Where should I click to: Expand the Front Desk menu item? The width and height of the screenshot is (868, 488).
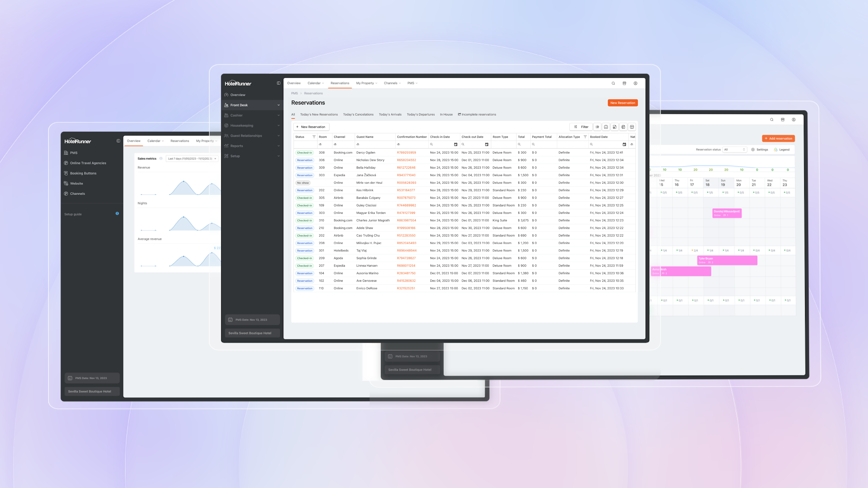pos(278,105)
